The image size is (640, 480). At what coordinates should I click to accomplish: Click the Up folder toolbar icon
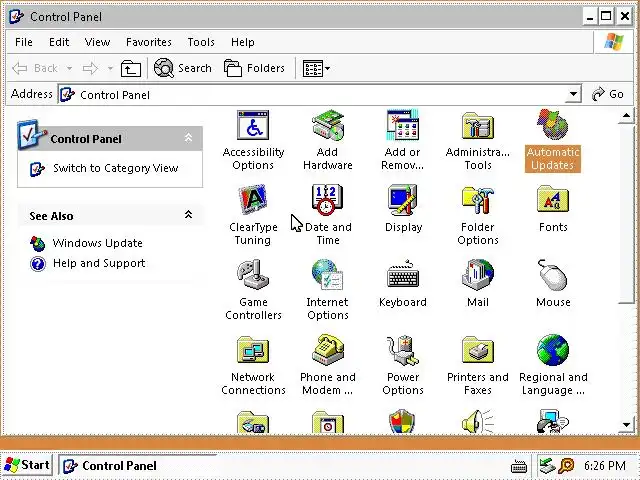[x=131, y=69]
